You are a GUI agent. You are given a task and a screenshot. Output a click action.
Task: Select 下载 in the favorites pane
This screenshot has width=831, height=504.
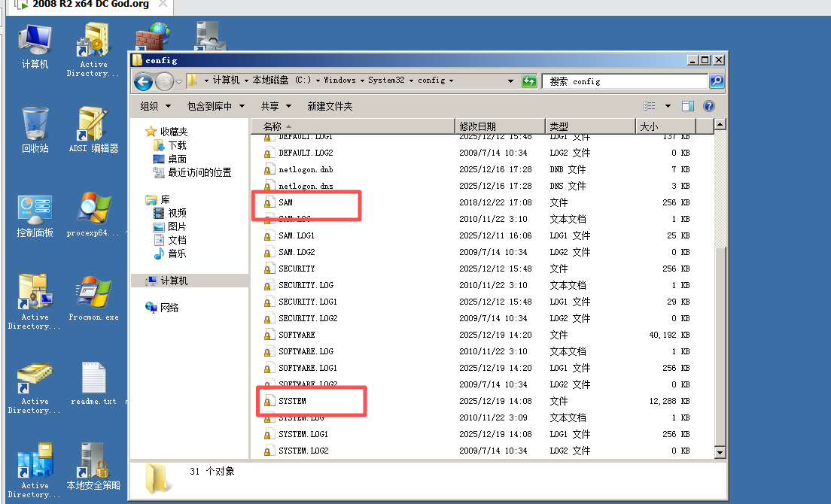[x=169, y=145]
